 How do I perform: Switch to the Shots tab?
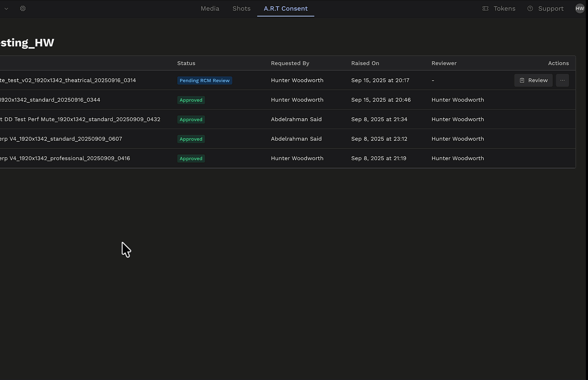click(242, 8)
